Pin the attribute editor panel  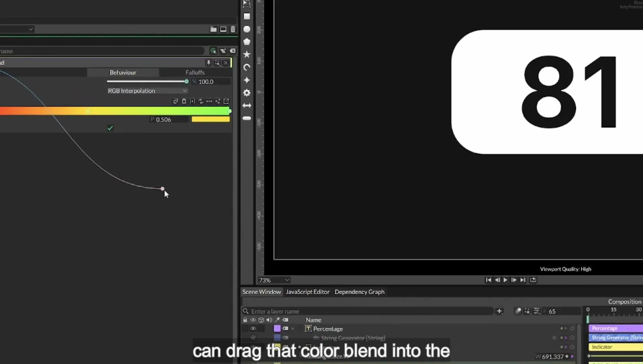(208, 63)
